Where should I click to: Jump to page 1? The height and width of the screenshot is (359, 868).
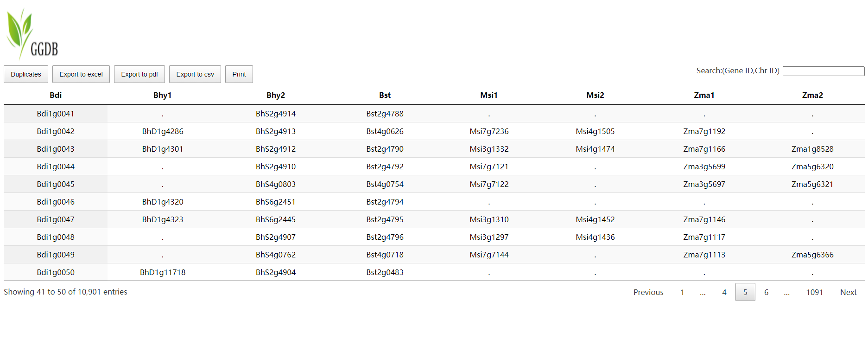[x=682, y=292]
